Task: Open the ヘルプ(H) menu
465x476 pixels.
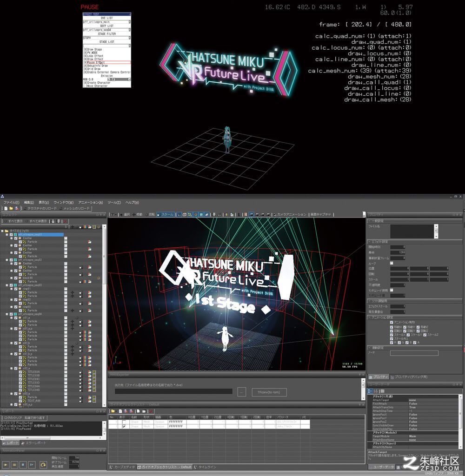Action: point(132,203)
